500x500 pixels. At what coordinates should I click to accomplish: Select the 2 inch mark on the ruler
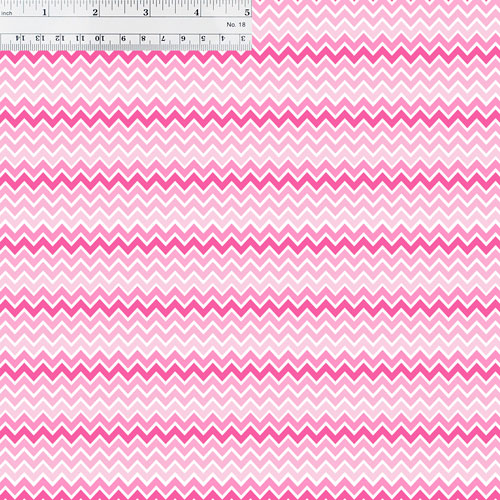pyautogui.click(x=95, y=12)
